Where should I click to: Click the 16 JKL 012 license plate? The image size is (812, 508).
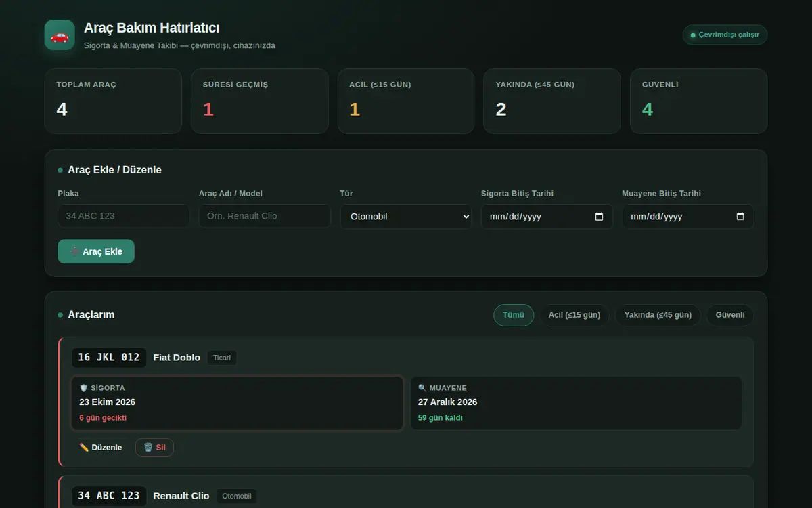point(109,358)
